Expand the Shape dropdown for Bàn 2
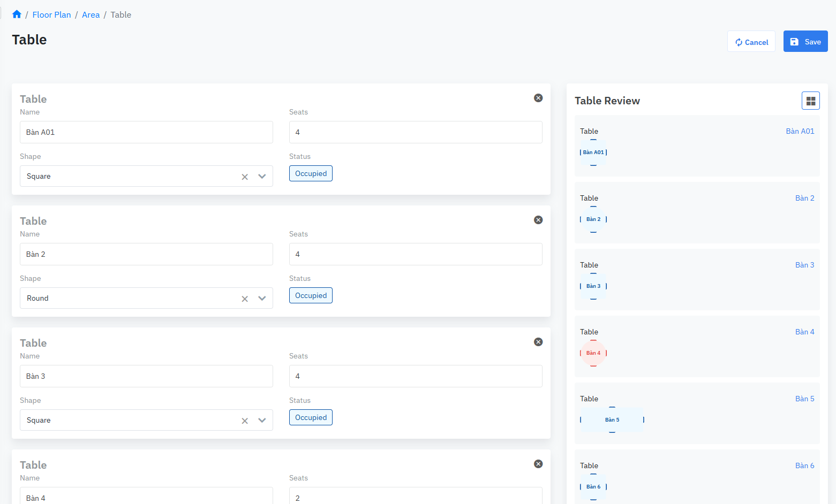 tap(262, 299)
